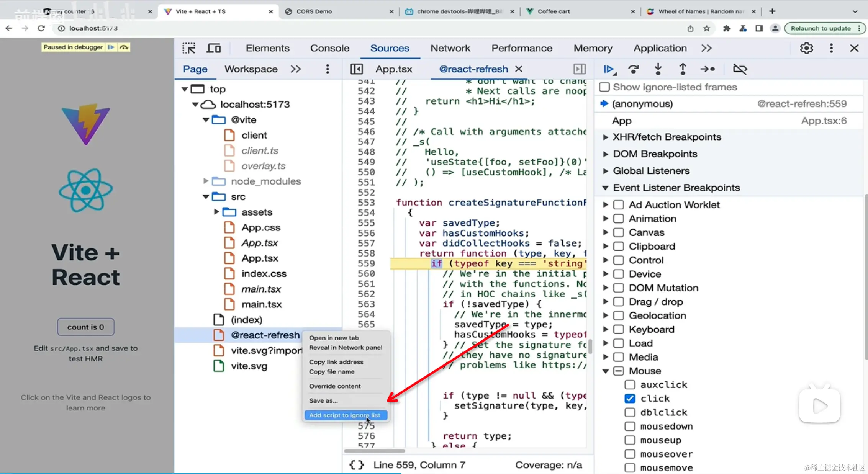Collapse the Mouse event category
The width and height of the screenshot is (868, 474).
coord(606,371)
